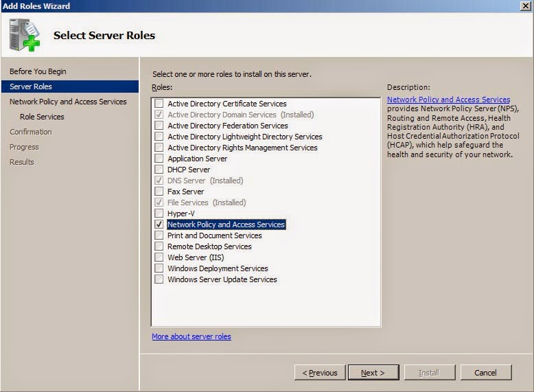Open Network Policy and Access Services description link
The width and height of the screenshot is (534, 392).
[x=448, y=100]
